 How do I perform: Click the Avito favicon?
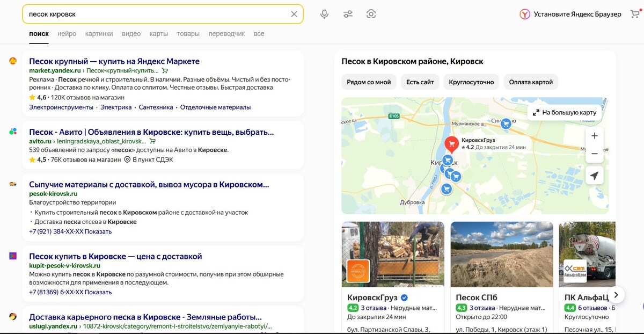(x=13, y=132)
